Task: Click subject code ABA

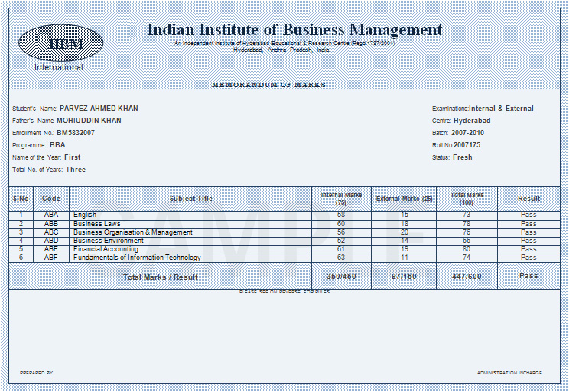Action: pos(51,215)
